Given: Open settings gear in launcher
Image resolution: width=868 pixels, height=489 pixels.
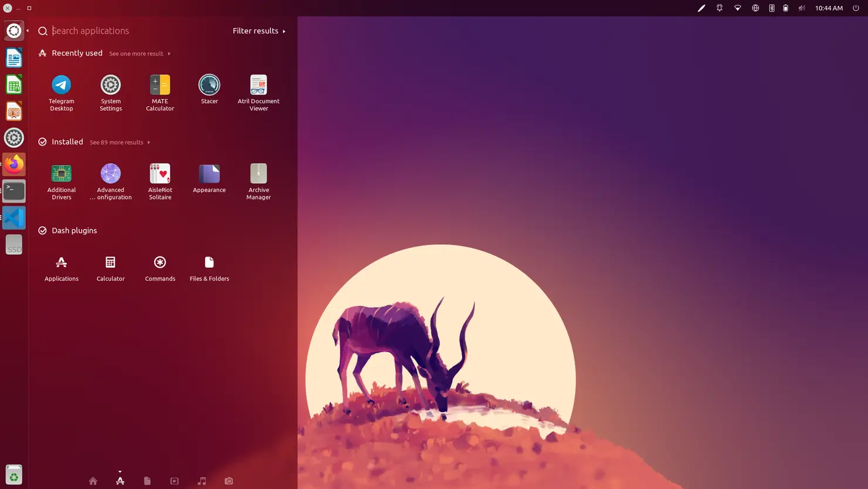Looking at the screenshot, I should pos(13,138).
